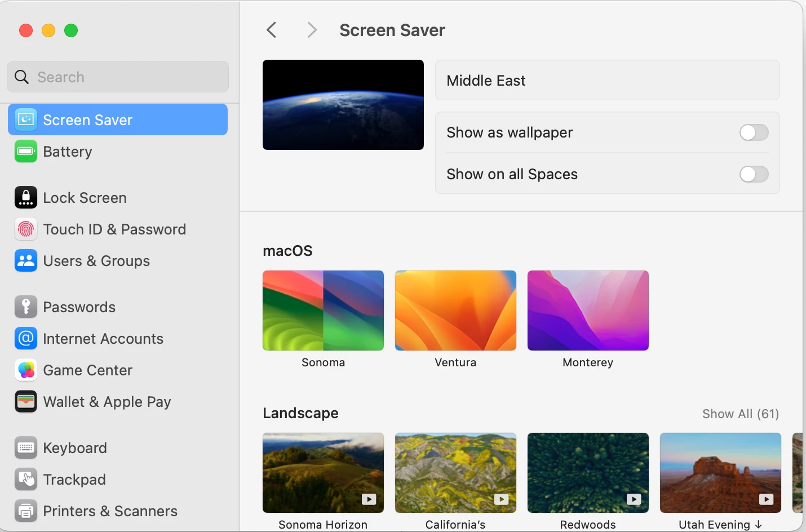Click the download arrow beside Utah Evening
806x532 pixels.
(x=758, y=525)
